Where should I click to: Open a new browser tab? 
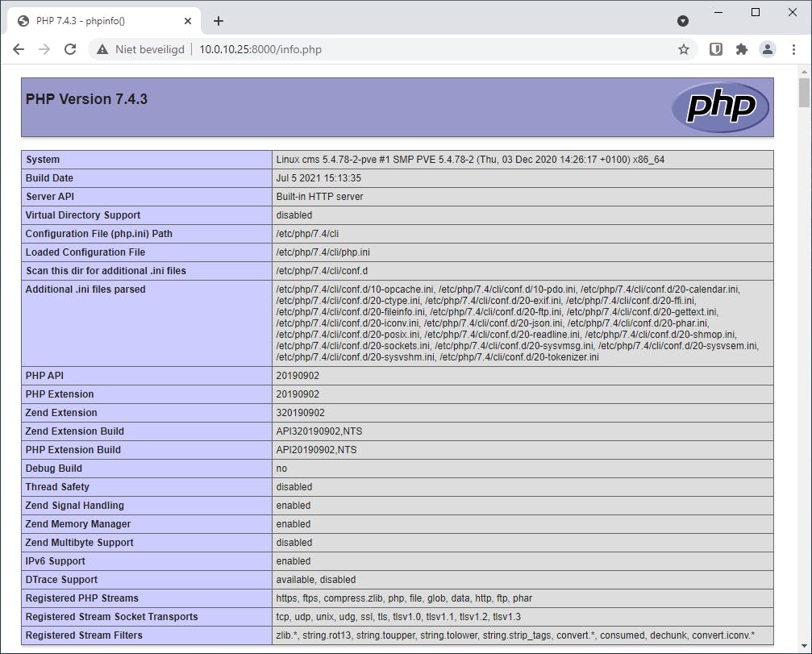point(218,21)
